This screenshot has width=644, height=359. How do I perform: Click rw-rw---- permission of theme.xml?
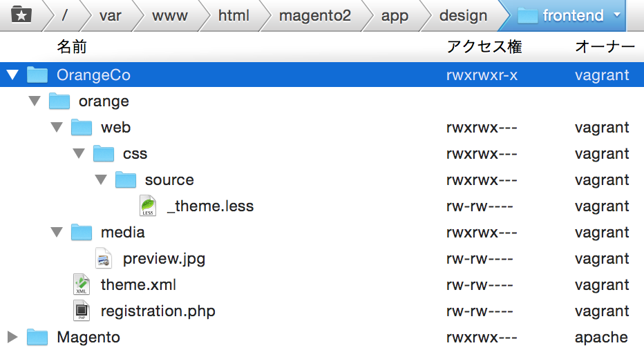pos(480,285)
